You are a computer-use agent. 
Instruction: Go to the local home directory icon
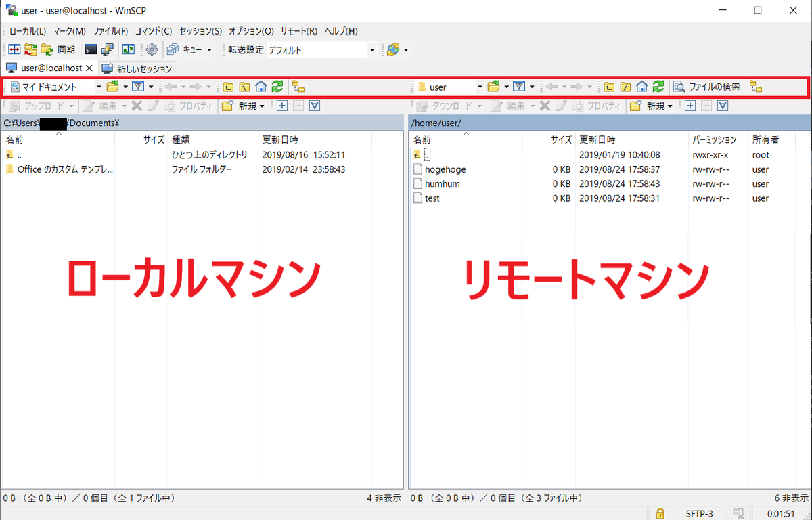pos(261,87)
